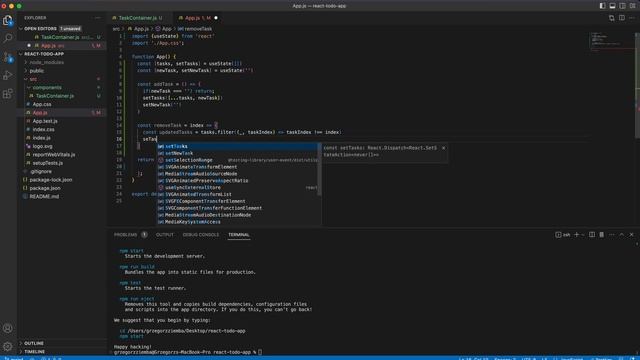Screen dimensions: 640x360
Task: Open the Manage gear icon
Action: [x=8, y=347]
